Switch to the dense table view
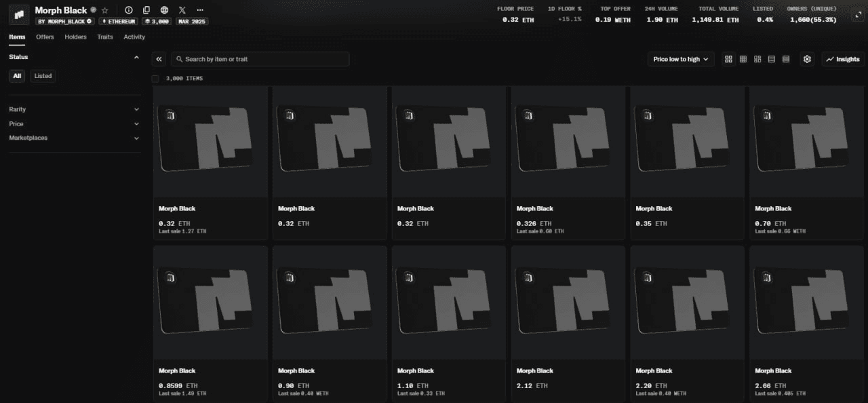868x403 pixels. pyautogui.click(x=786, y=59)
